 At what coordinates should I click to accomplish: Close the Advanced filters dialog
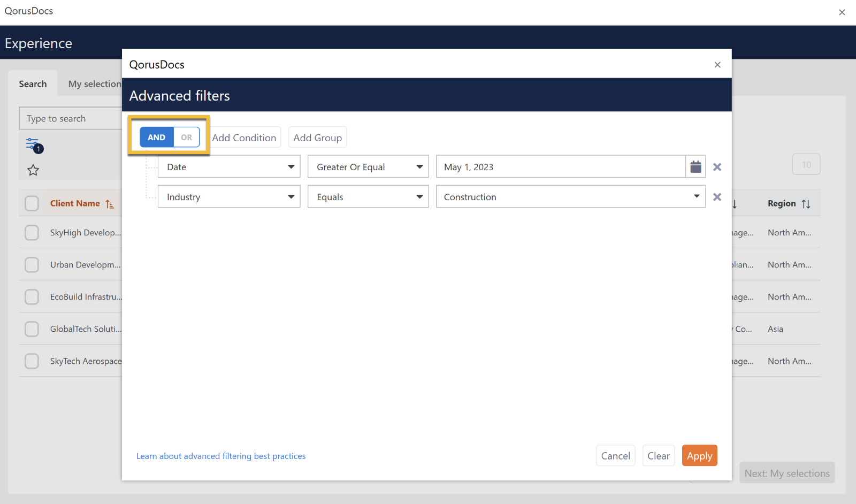[717, 65]
